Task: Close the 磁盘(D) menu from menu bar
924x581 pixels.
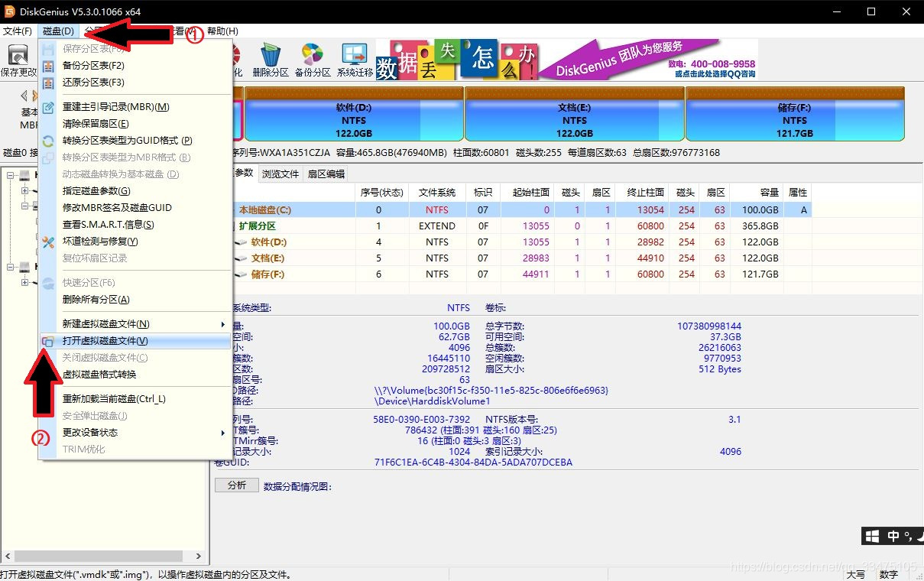Action: [59, 31]
